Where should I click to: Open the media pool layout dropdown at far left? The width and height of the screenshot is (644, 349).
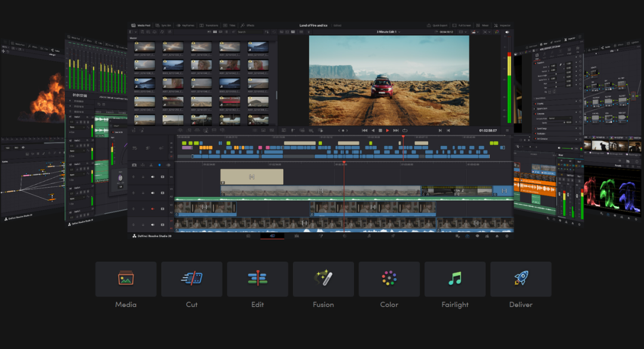point(132,32)
